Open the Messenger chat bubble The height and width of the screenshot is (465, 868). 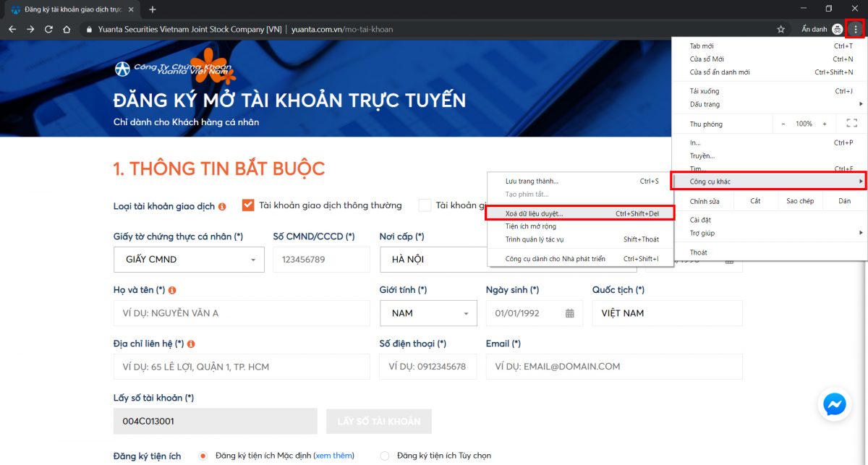[x=834, y=404]
